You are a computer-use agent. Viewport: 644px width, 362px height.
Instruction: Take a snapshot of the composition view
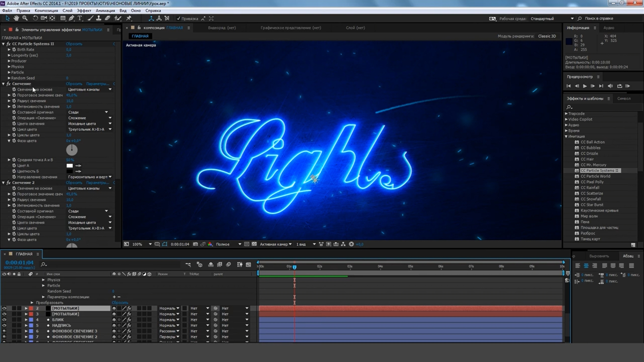click(x=196, y=244)
